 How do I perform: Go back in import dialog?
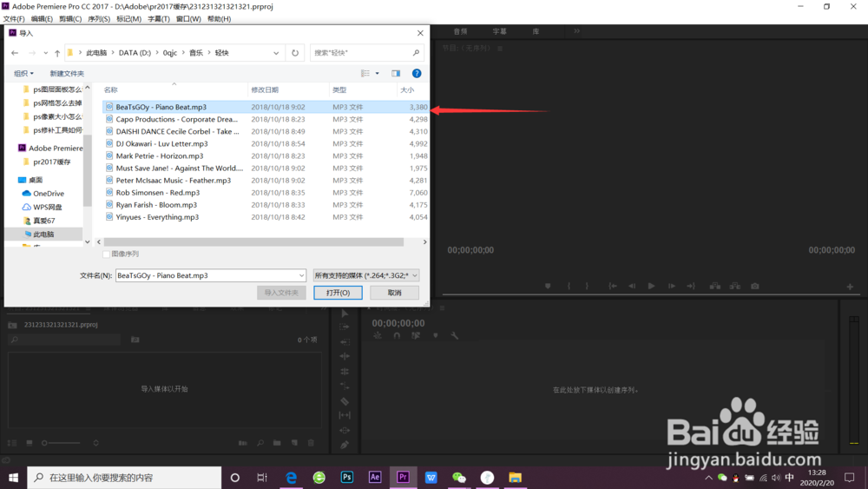[x=15, y=53]
